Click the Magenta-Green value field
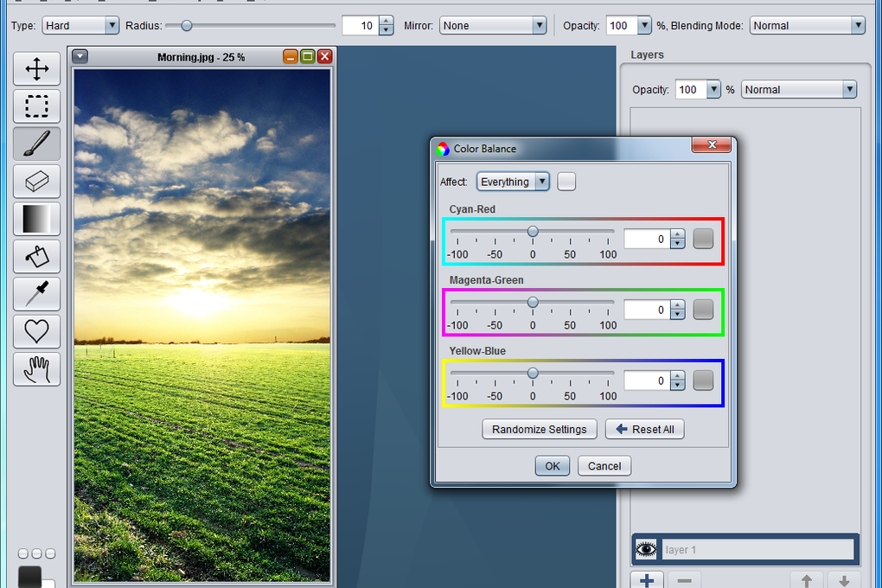882x588 pixels. click(647, 310)
